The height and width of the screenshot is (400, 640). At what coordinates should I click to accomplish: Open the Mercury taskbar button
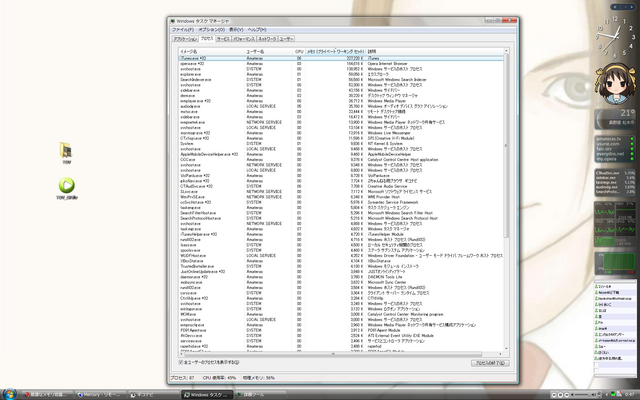point(100,395)
